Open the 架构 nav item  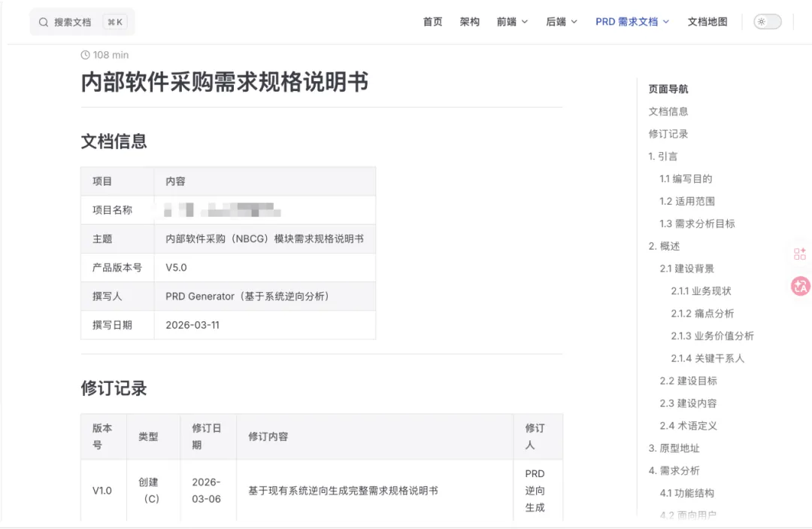470,22
